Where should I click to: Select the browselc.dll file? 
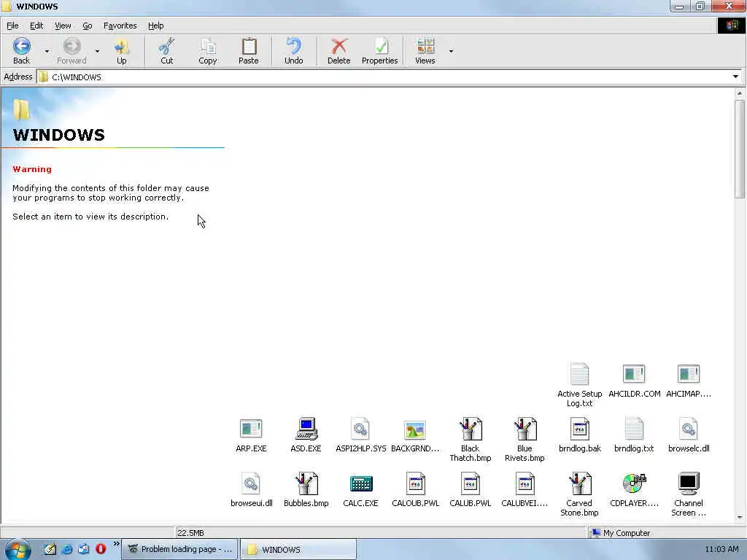(689, 435)
